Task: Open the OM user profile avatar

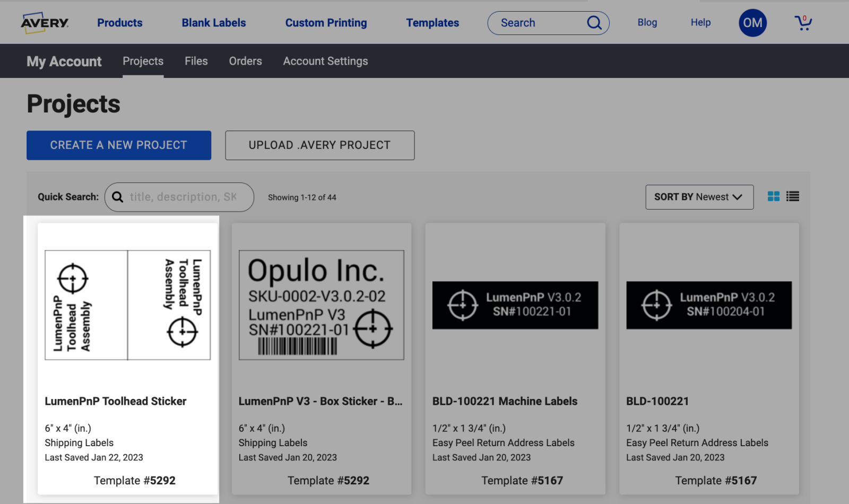Action: tap(752, 23)
